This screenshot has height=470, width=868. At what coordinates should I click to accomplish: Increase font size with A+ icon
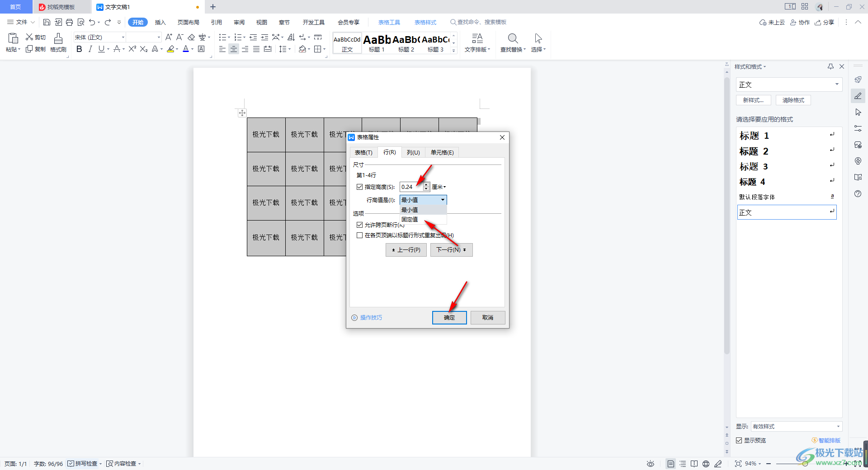[169, 37]
